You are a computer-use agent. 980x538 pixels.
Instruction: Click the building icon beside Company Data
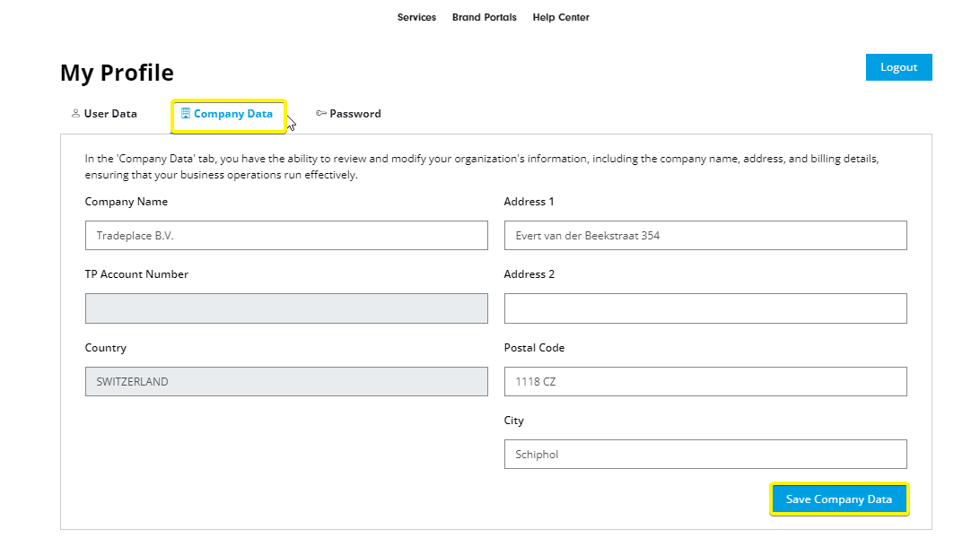(x=186, y=113)
